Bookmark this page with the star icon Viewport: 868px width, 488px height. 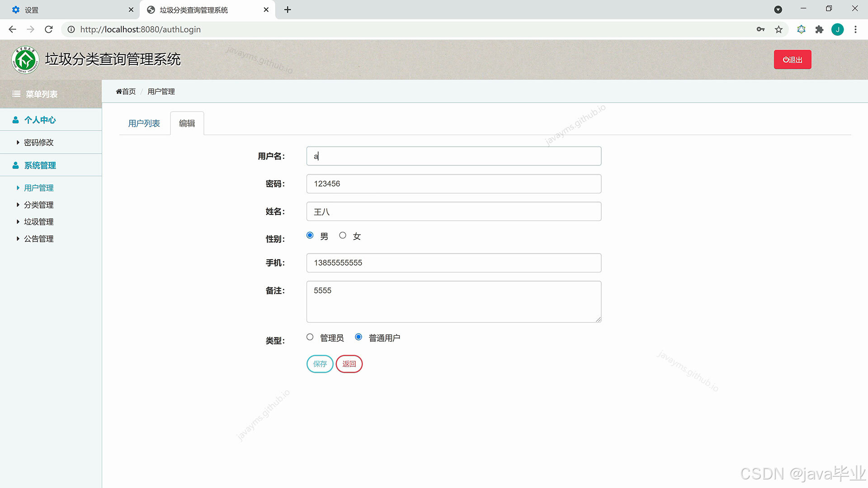778,29
